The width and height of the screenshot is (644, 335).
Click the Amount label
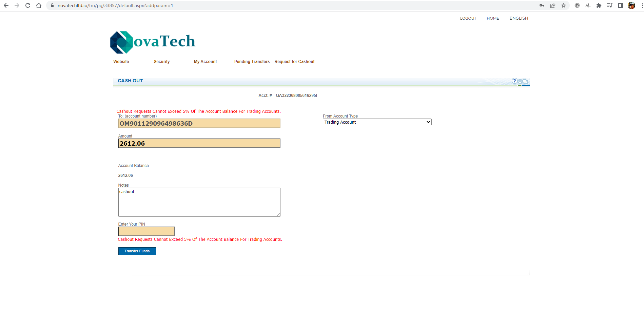pos(125,136)
